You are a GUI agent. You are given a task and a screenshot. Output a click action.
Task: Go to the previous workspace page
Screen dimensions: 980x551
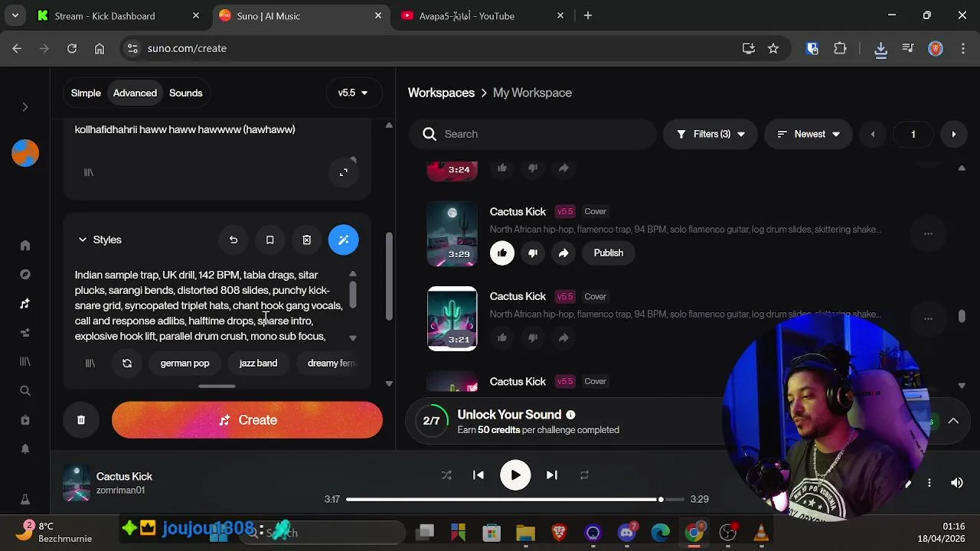point(872,134)
